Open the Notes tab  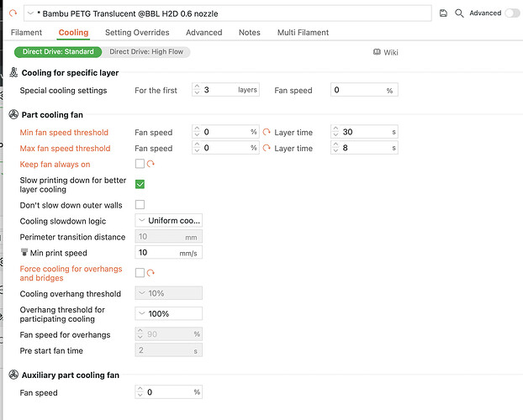(250, 32)
